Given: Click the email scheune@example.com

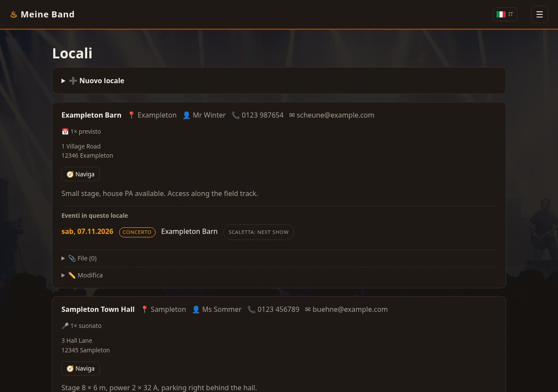Looking at the screenshot, I should point(335,115).
